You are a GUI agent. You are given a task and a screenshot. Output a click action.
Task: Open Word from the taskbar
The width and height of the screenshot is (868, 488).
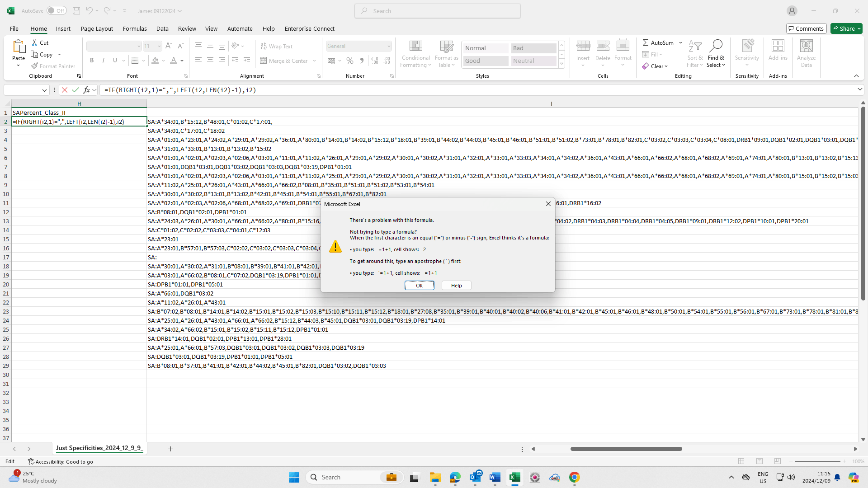[495, 477]
